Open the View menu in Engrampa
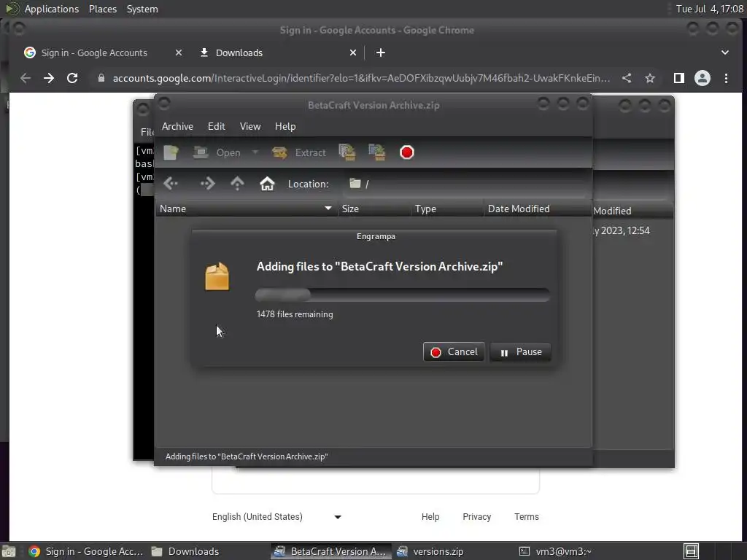747x560 pixels. (x=250, y=126)
